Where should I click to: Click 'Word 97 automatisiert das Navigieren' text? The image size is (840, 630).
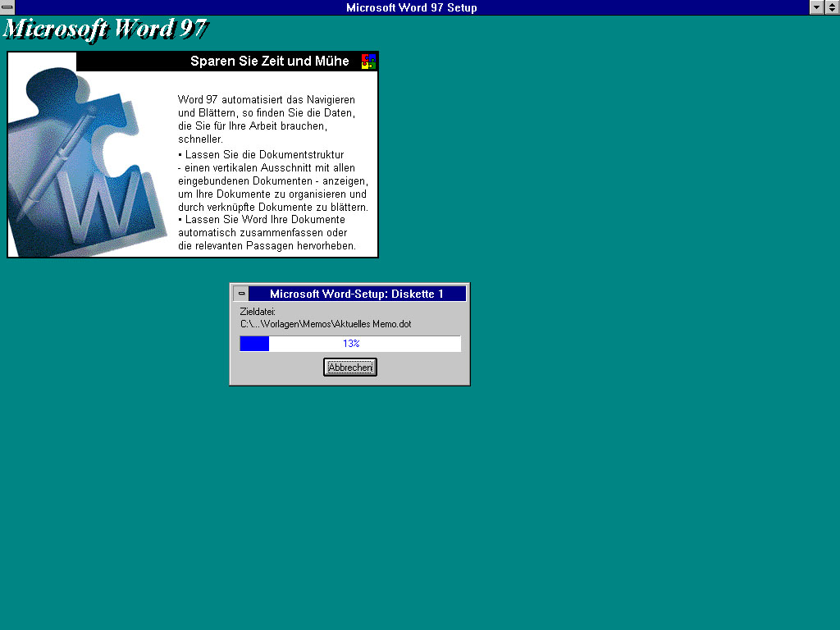pos(267,99)
